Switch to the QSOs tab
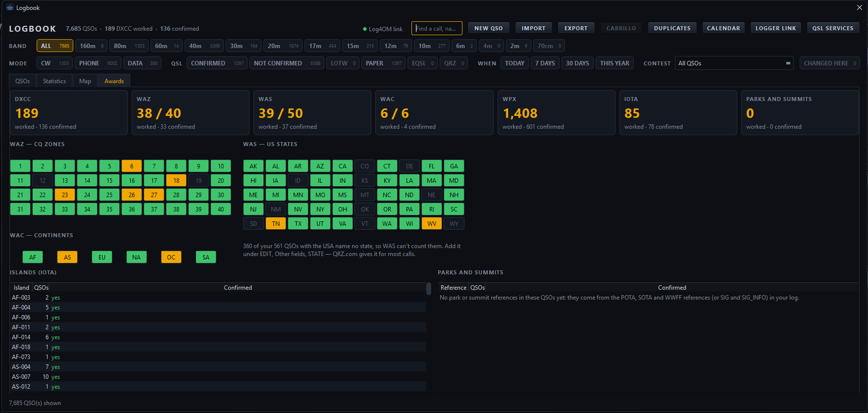 22,81
